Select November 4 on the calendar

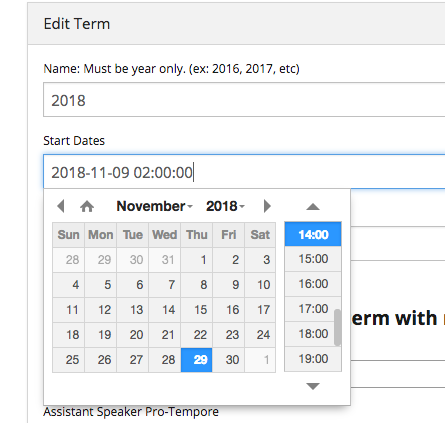pyautogui.click(x=69, y=285)
